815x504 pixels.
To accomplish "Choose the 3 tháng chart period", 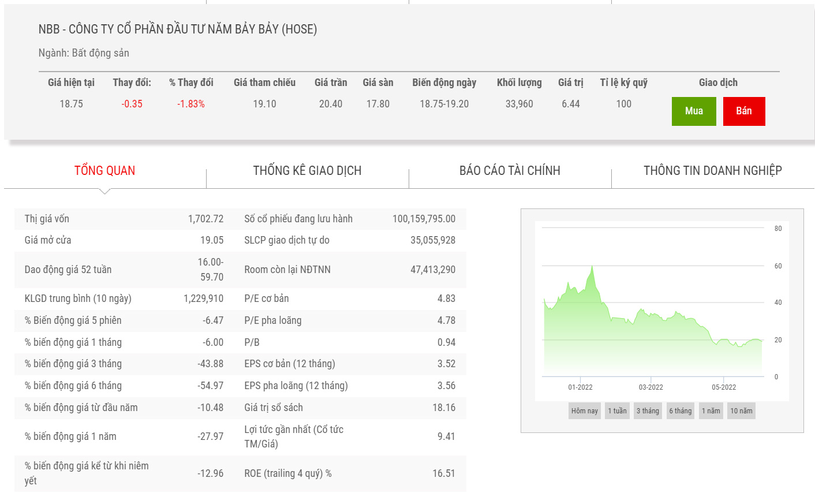I will 648,411.
